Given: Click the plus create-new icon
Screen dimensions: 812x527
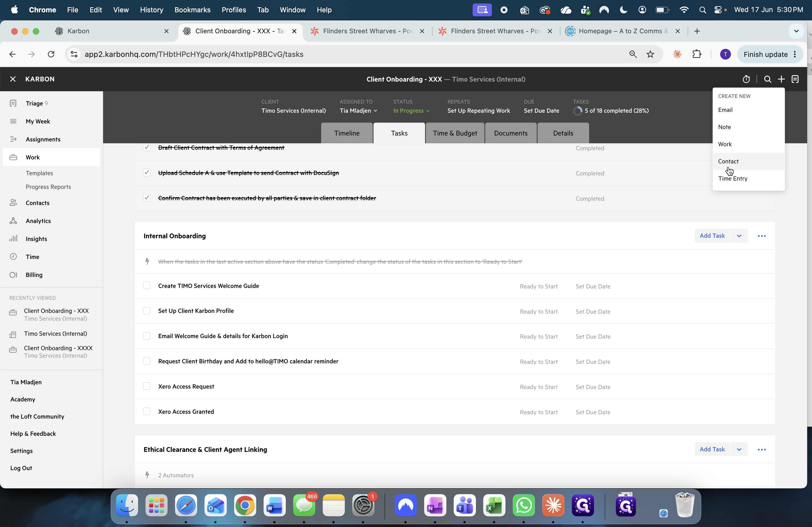Looking at the screenshot, I should coord(781,79).
